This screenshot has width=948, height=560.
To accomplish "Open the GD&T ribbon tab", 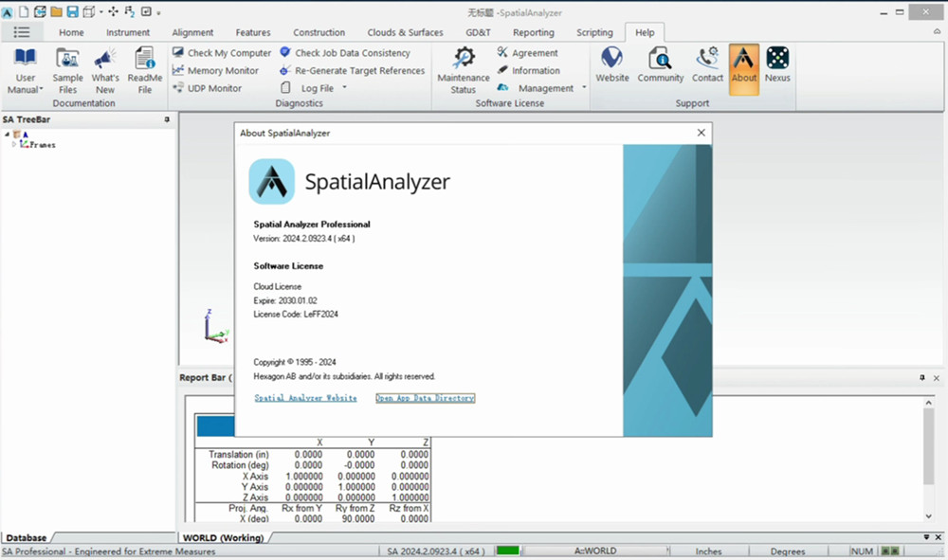I will pyautogui.click(x=478, y=32).
